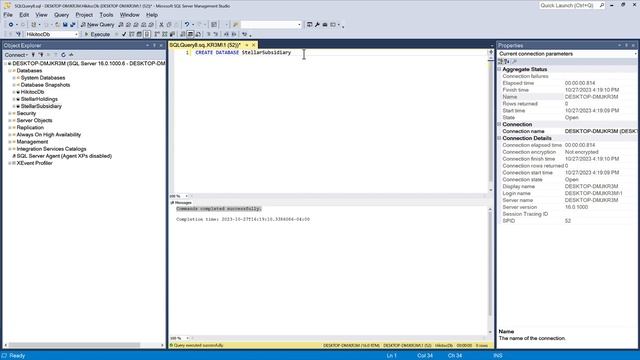Open the Edit menu
Viewport: 640px width, 360px height.
[x=24, y=15]
